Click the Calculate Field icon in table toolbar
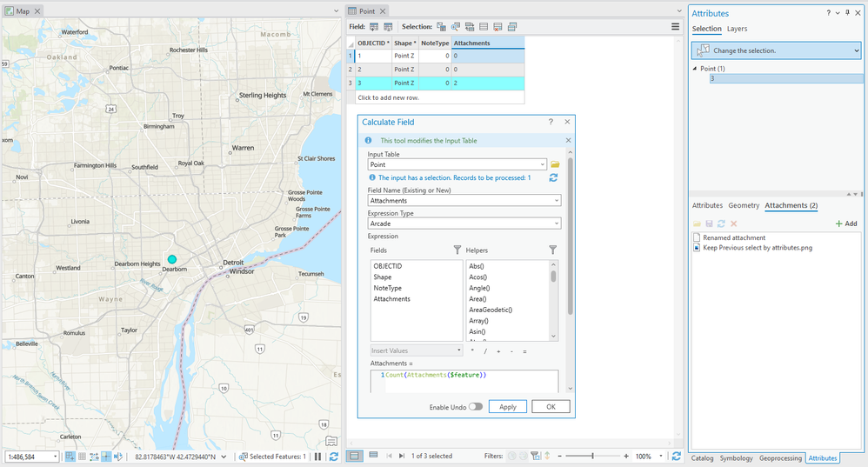This screenshot has height=467, width=868. point(388,27)
